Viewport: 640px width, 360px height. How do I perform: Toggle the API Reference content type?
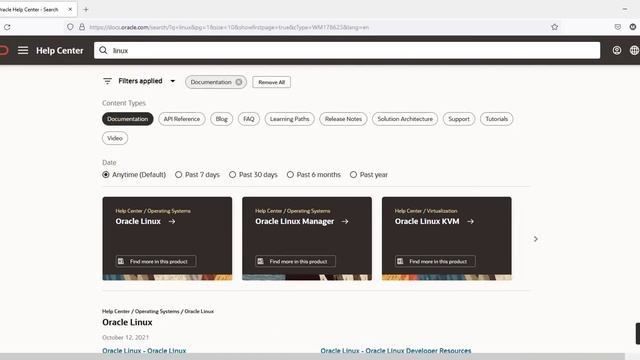pyautogui.click(x=182, y=119)
